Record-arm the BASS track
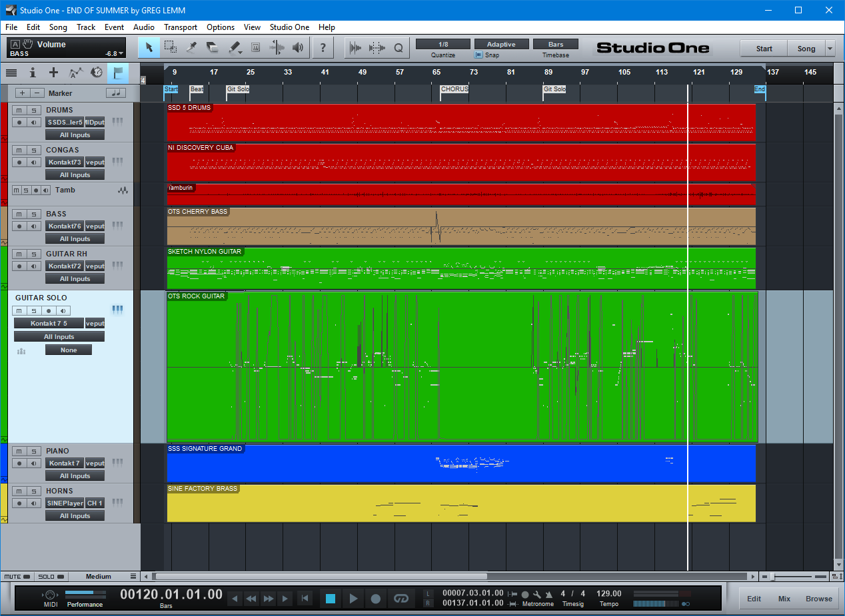This screenshot has height=616, width=845. tap(19, 226)
